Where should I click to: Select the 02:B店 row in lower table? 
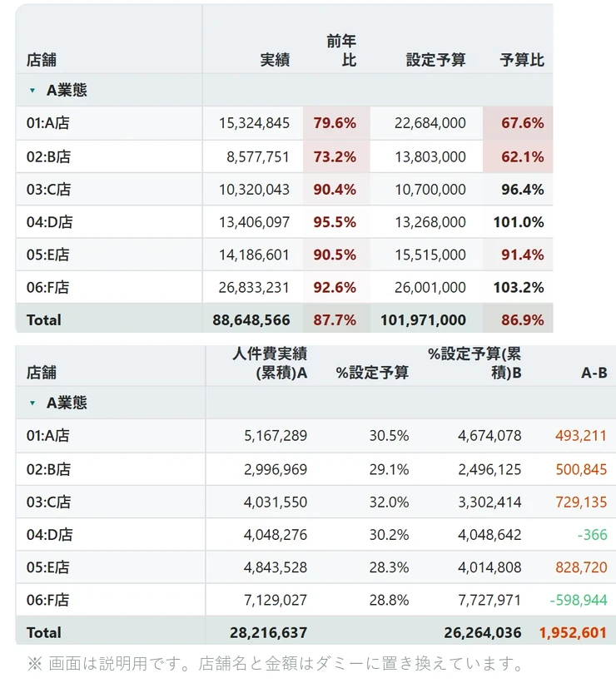click(315, 469)
